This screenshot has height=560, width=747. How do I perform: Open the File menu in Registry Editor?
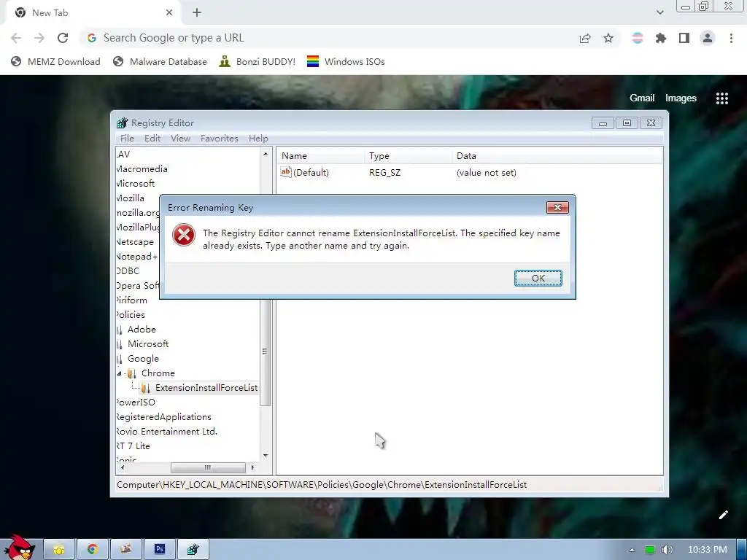[x=127, y=138]
